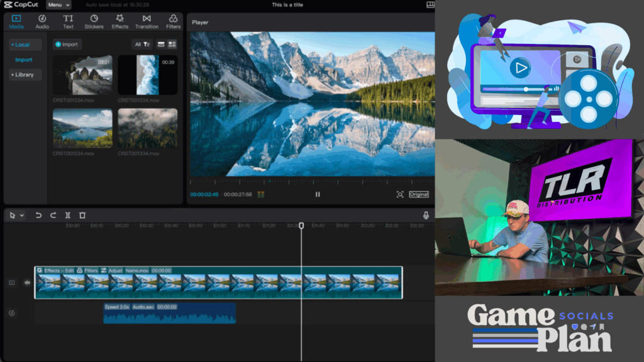Screen dimensions: 644x362
Task: Switch to the Audio tab
Action: click(x=42, y=22)
